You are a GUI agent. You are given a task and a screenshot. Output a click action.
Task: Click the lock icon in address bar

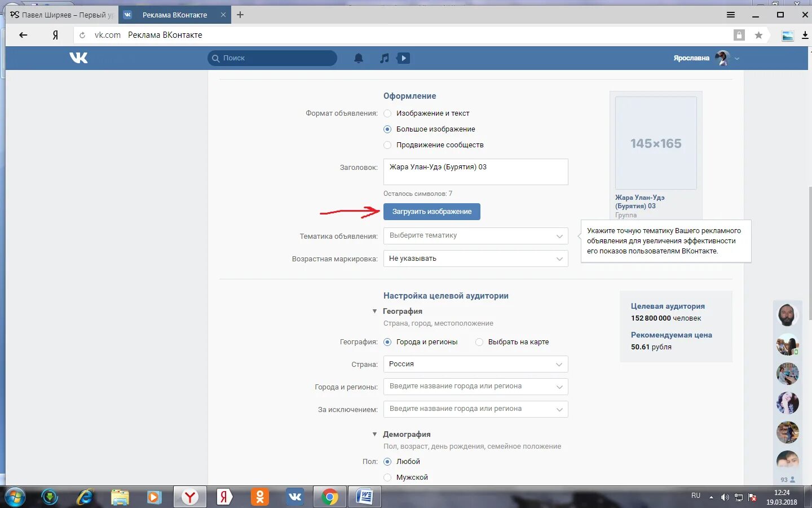[739, 35]
